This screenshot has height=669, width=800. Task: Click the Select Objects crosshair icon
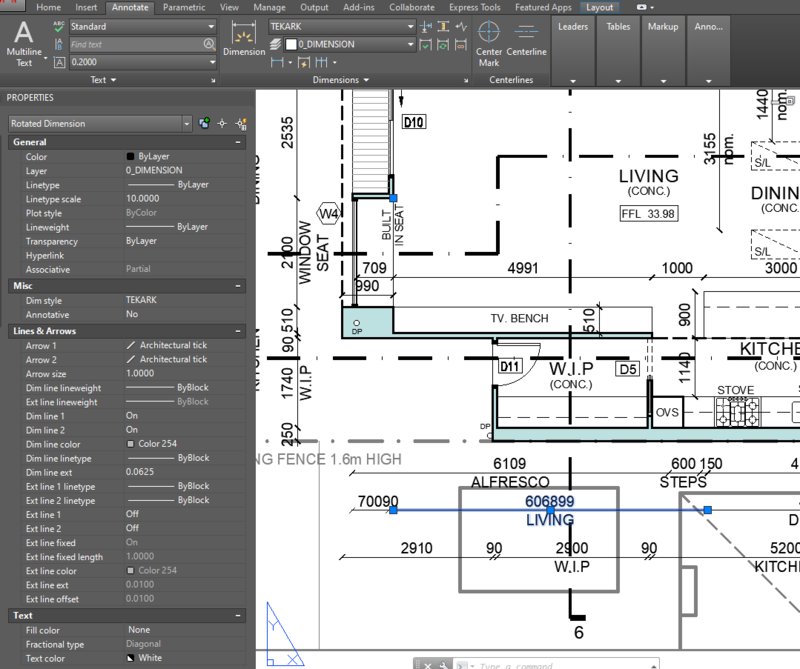(x=222, y=123)
